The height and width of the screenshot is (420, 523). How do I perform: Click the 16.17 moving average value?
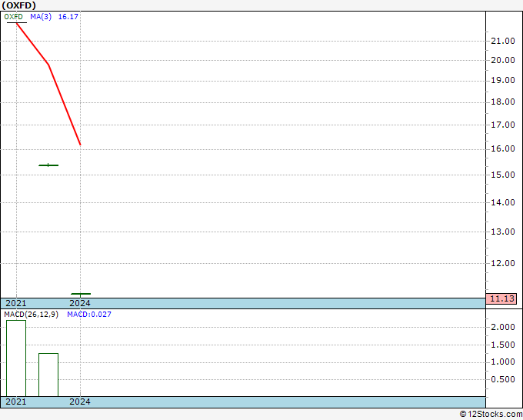pyautogui.click(x=68, y=16)
